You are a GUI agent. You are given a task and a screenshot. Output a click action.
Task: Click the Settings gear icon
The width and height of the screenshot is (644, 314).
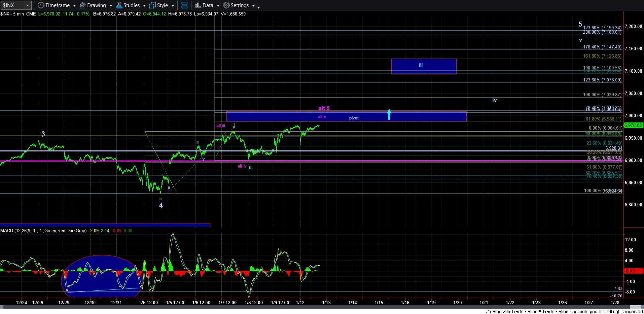[226, 5]
